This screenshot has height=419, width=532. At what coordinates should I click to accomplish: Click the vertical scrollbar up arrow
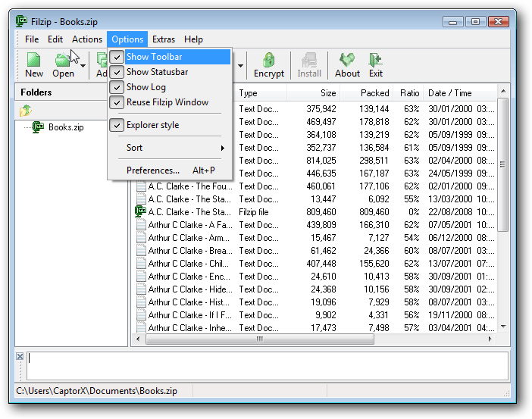(x=503, y=91)
